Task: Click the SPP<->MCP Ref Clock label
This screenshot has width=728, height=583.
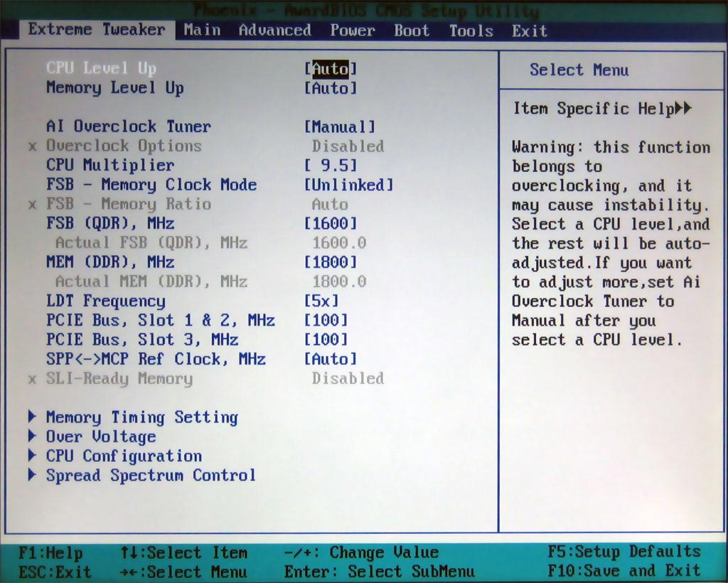Action: 156,359
